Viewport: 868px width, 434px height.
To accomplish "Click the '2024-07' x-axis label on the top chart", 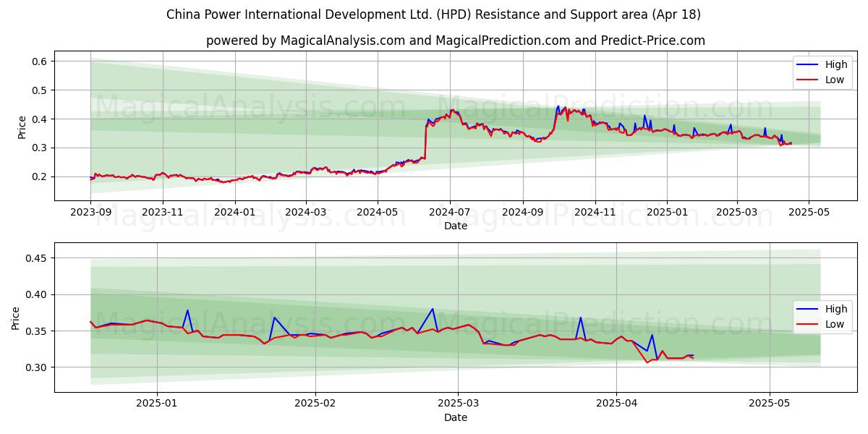I will 449,213.
